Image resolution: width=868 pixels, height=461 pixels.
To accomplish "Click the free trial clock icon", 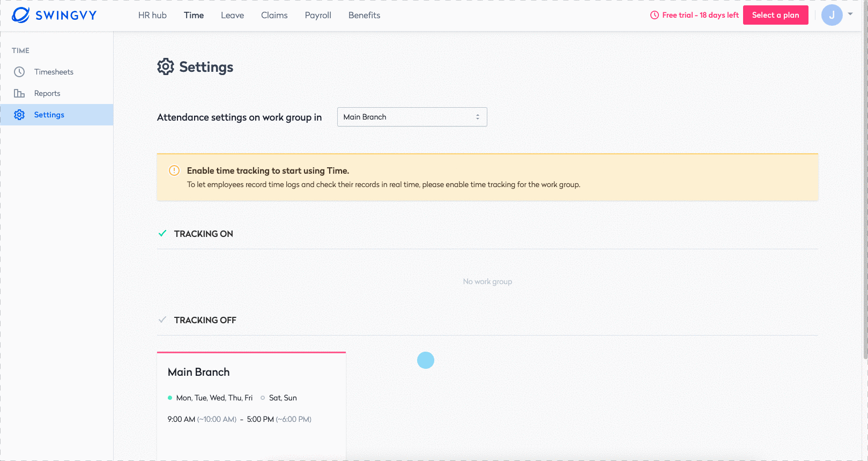I will coord(655,15).
